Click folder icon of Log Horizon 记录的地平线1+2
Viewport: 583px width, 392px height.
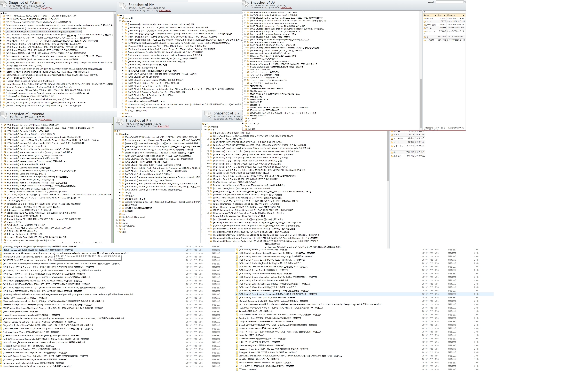(248, 59)
